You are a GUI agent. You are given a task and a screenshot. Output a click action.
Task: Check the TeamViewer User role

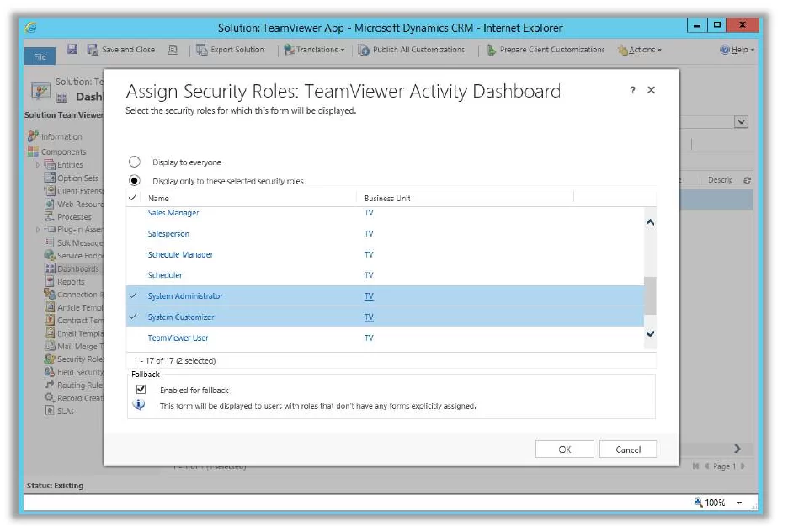132,338
